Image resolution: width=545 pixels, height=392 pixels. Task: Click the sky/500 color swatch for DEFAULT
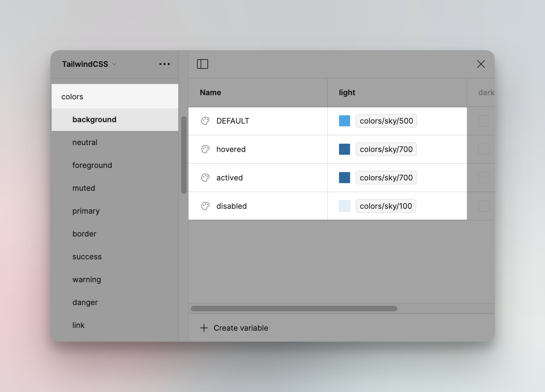[x=345, y=121]
